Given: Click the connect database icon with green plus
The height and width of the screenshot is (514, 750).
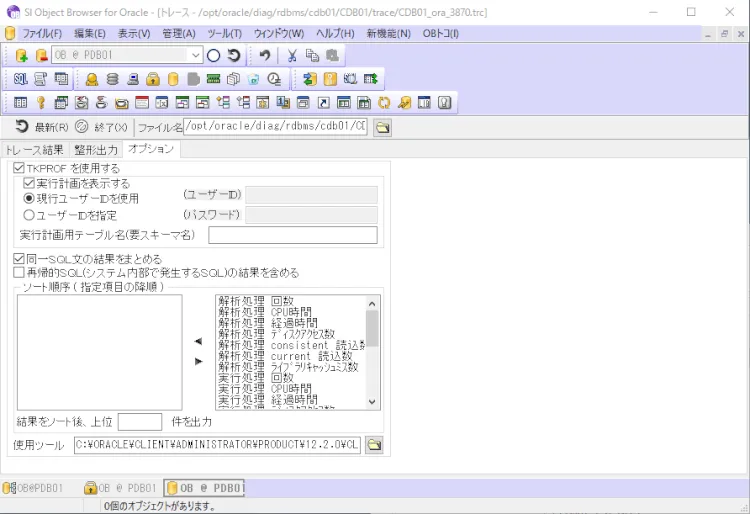Looking at the screenshot, I should pos(21,55).
